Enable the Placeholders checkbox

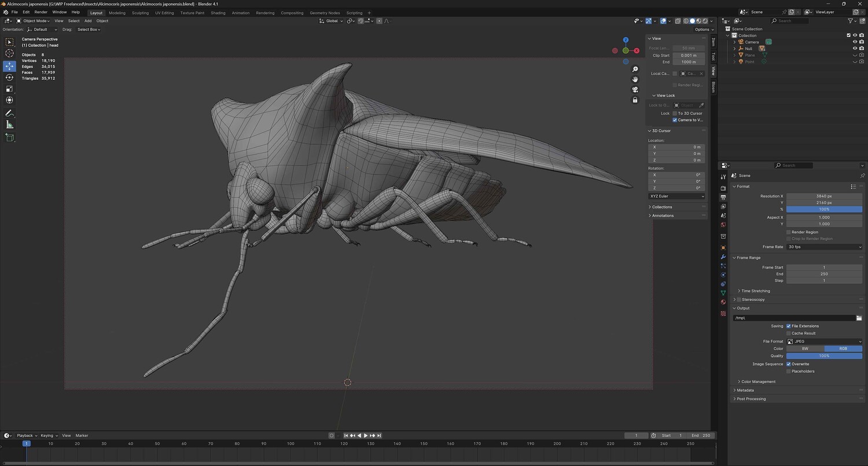point(789,371)
